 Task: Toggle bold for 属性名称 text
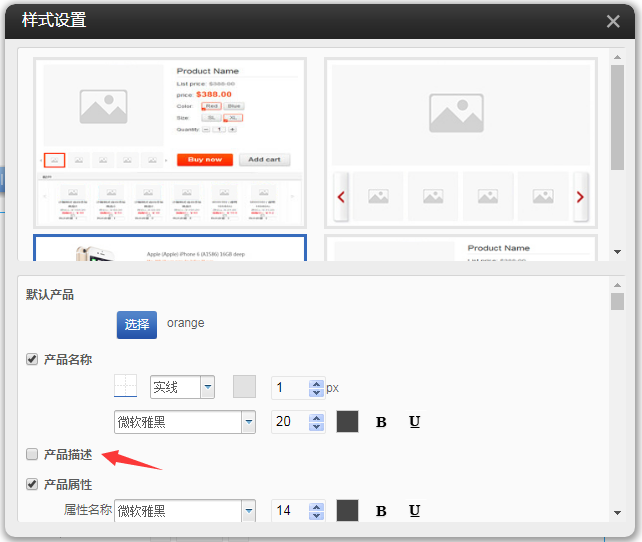coord(381,511)
